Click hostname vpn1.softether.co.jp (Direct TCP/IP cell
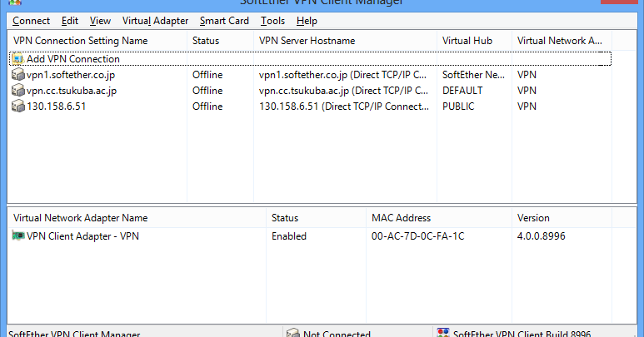The image size is (644, 337). pos(343,75)
